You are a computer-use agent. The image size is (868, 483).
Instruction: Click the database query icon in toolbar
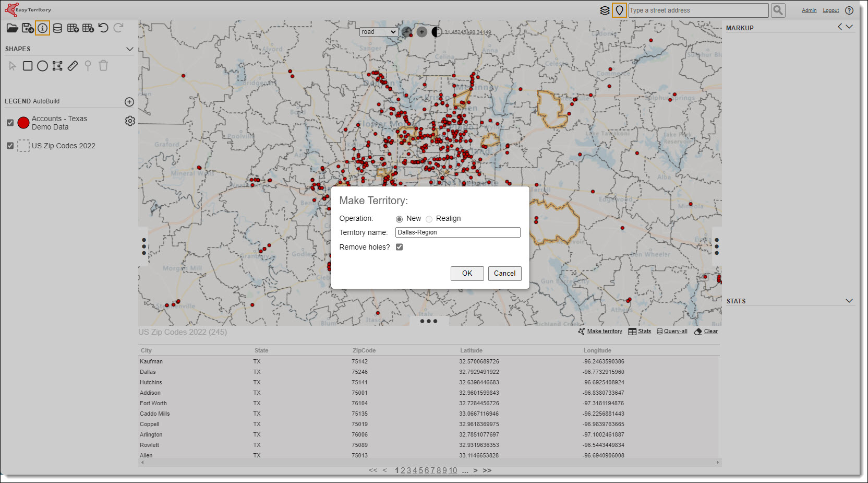[57, 28]
